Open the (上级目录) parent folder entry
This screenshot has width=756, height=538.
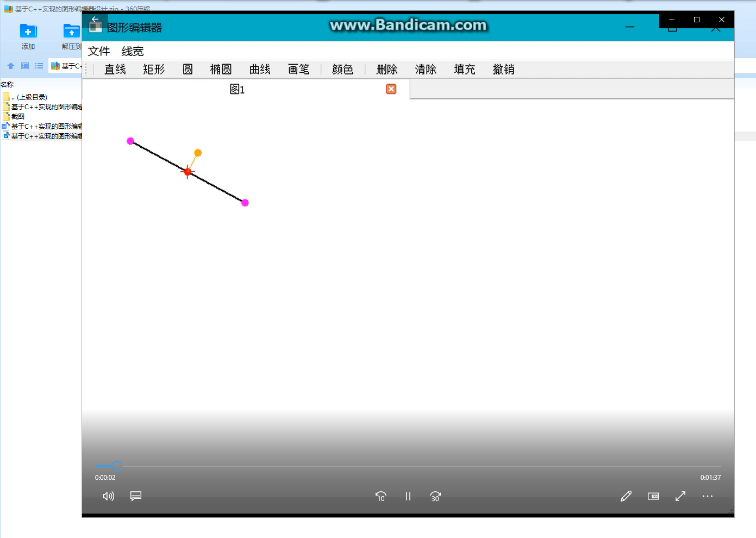point(25,97)
